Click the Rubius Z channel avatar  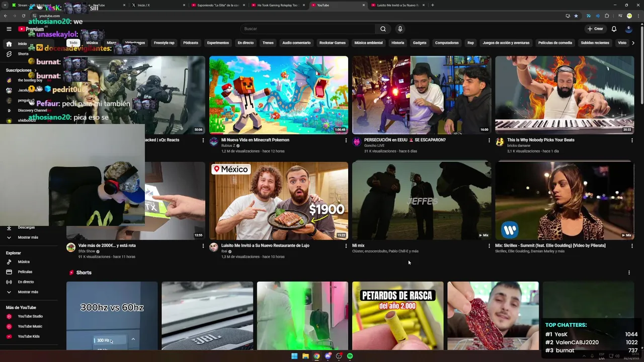pos(214,142)
